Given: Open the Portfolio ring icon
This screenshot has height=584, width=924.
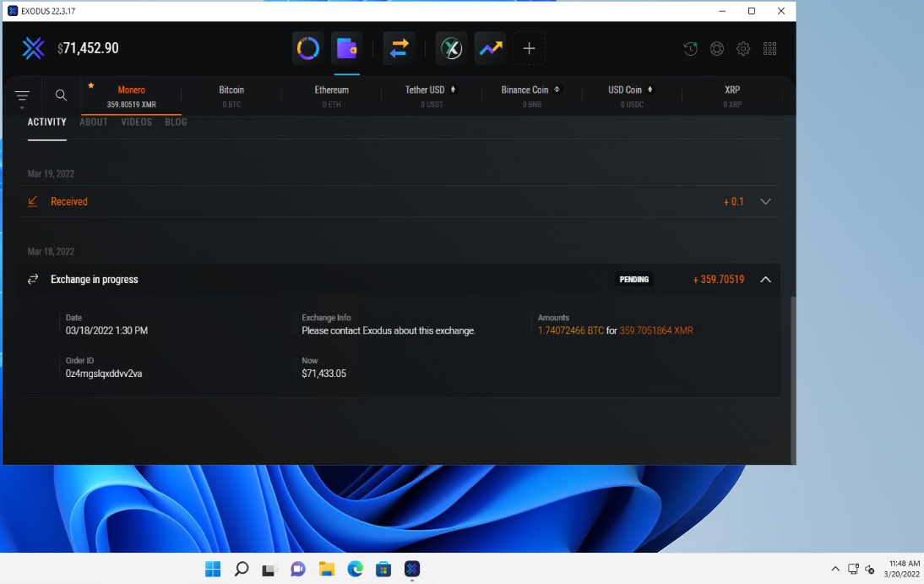Looking at the screenshot, I should coord(307,48).
